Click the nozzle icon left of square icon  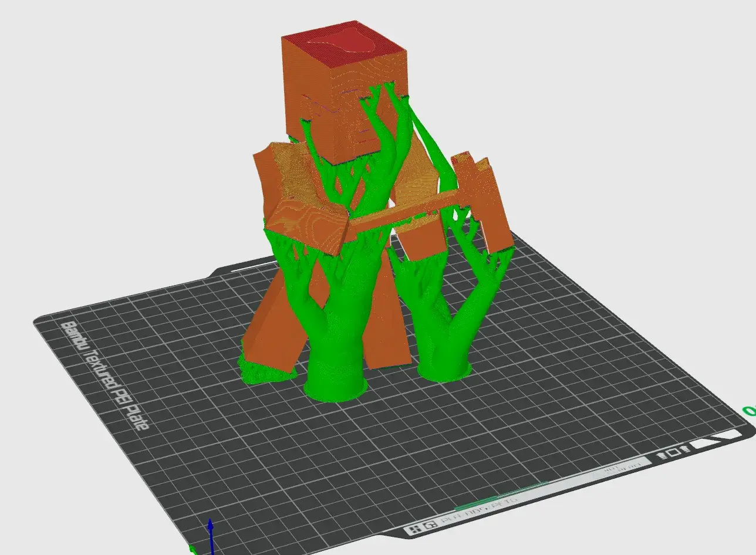[x=662, y=455]
